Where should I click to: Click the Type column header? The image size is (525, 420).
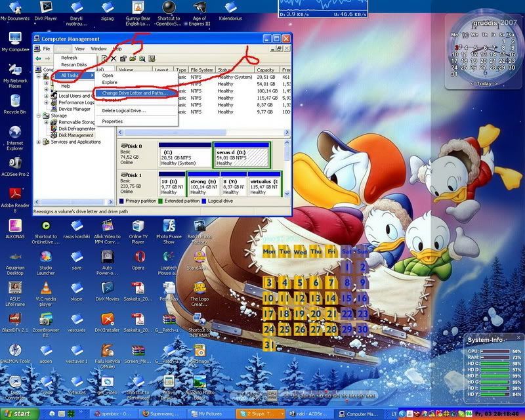(x=181, y=70)
